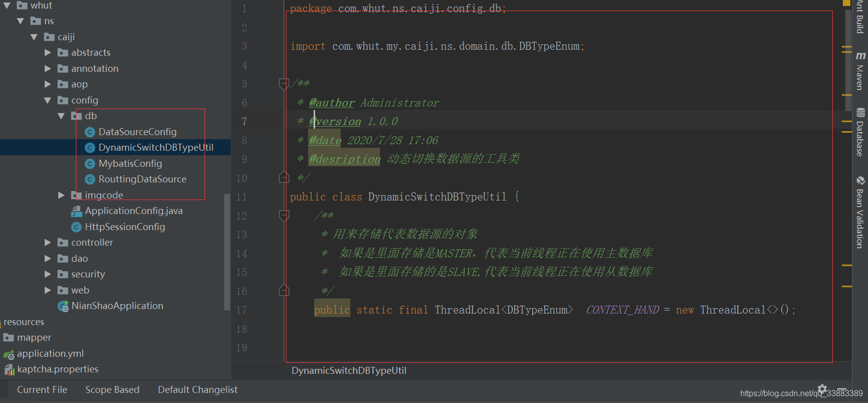Click line number 17 in gutter
Screen dimensions: 868x403
point(242,310)
